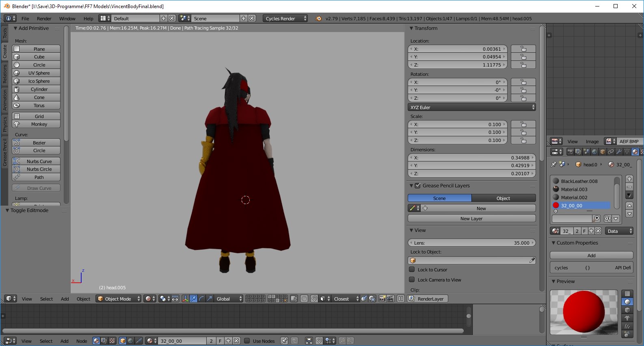Open the Cycles Render engine dropdown

pyautogui.click(x=285, y=19)
